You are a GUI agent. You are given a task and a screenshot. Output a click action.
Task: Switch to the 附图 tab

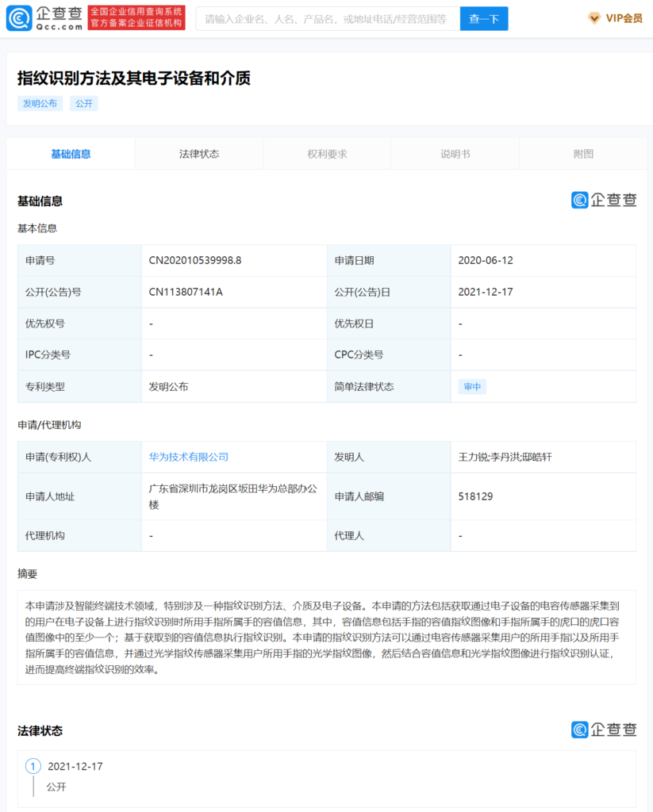coord(582,153)
